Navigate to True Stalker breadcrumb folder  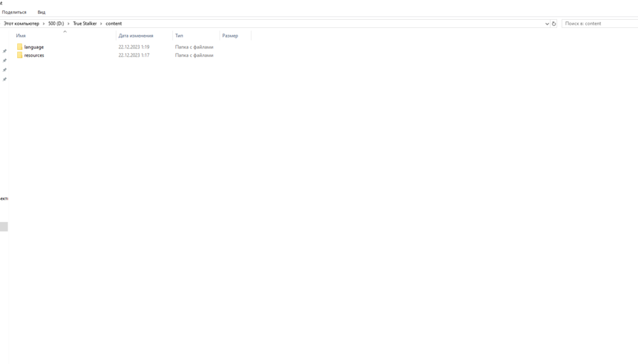[x=85, y=24]
